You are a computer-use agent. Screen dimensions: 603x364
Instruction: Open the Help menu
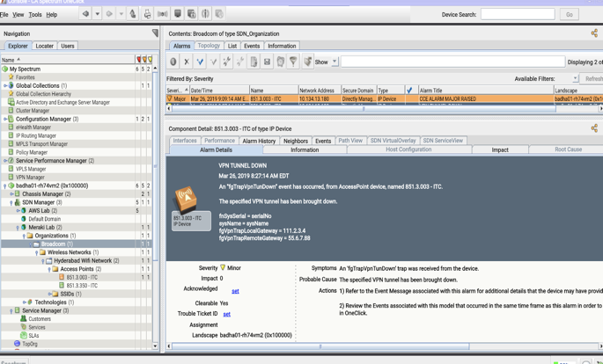coord(52,15)
